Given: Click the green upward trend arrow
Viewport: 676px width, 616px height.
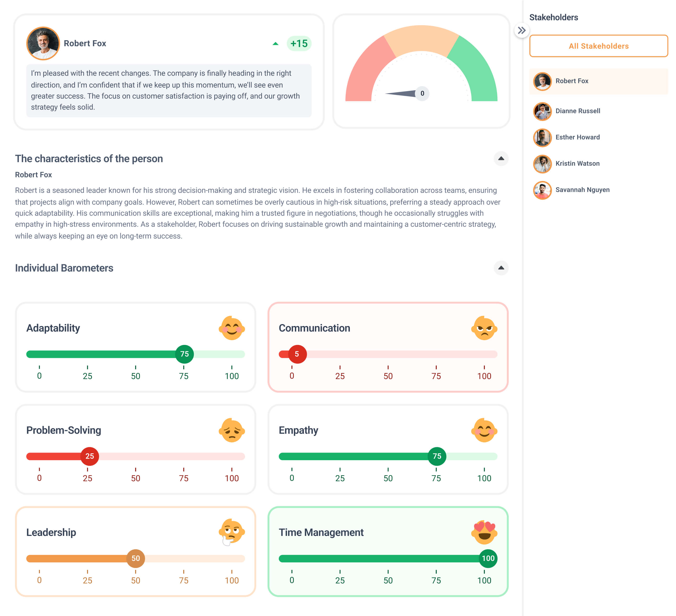Looking at the screenshot, I should pyautogui.click(x=275, y=44).
